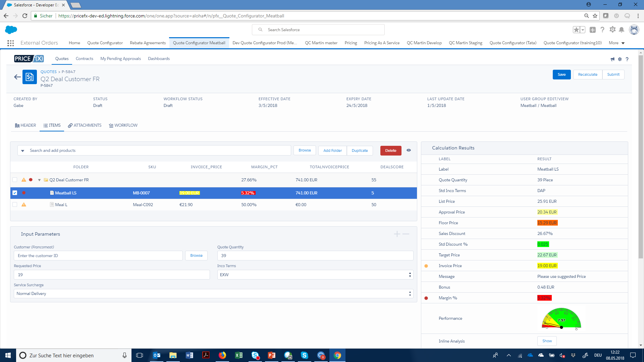Check the Meal L row checkbox

click(15, 204)
